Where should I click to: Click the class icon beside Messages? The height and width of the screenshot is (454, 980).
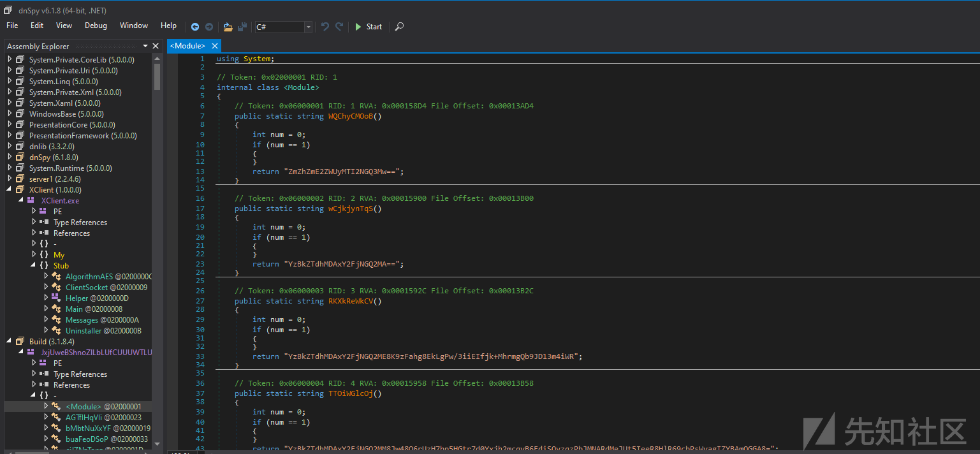pos(56,320)
